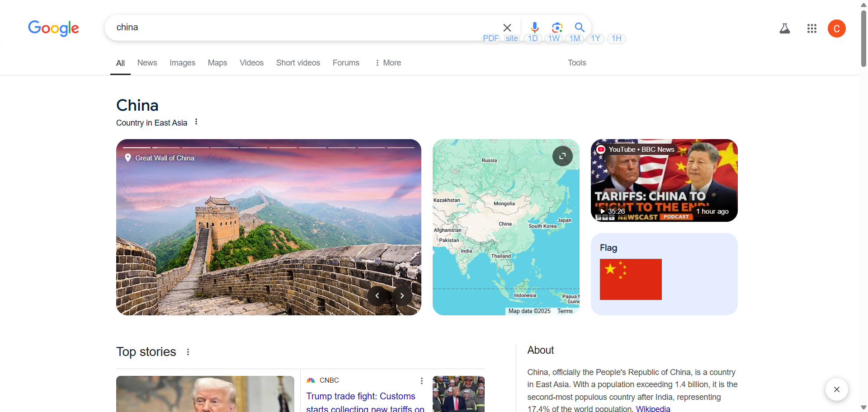Go to Google homepage via logo
Image resolution: width=868 pixels, height=412 pixels.
53,28
